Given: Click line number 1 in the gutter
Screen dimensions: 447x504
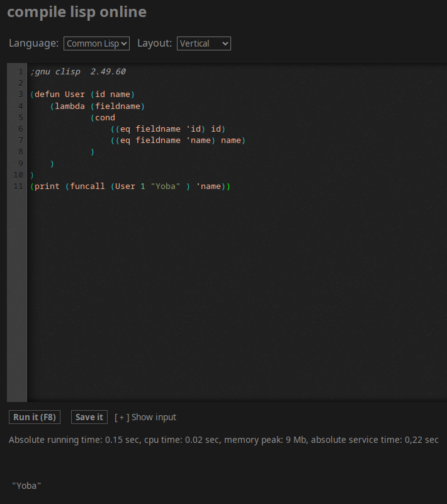Looking at the screenshot, I should pyautogui.click(x=21, y=72).
